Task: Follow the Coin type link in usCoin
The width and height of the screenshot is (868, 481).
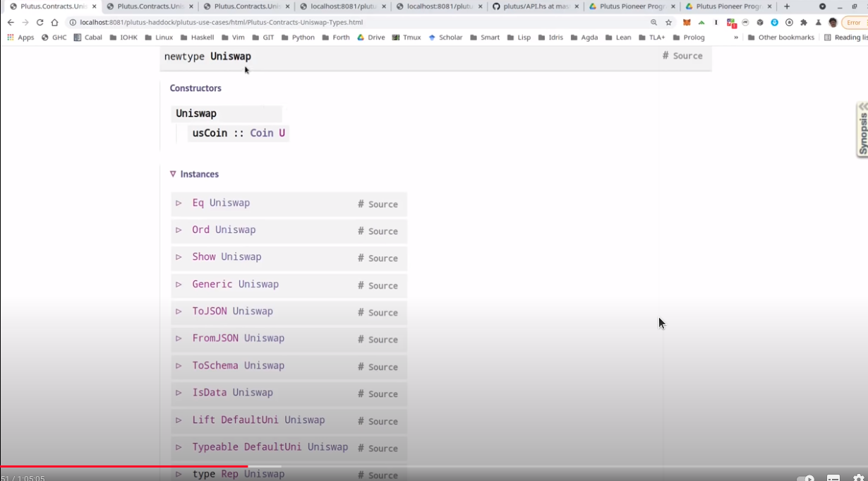Action: point(261,133)
